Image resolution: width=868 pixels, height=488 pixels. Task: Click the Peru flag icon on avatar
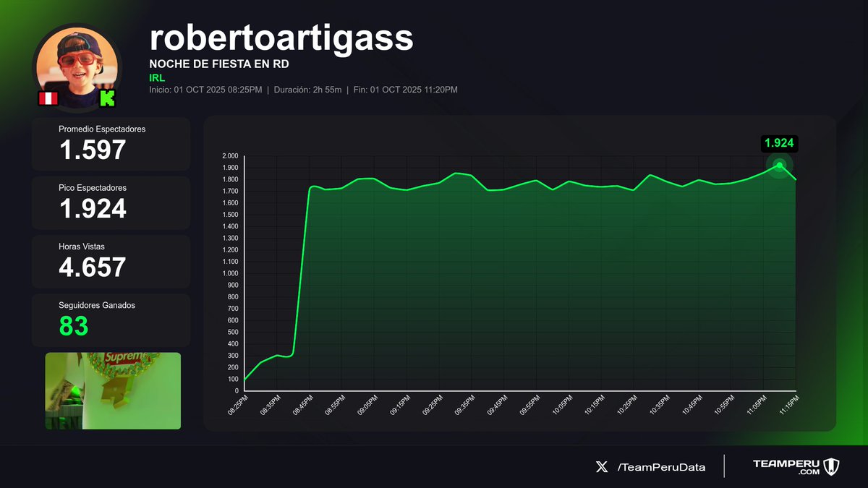point(48,99)
